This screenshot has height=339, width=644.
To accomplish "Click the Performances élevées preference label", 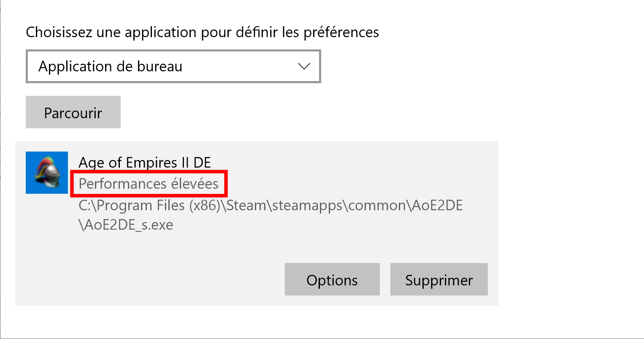I will coord(149,184).
